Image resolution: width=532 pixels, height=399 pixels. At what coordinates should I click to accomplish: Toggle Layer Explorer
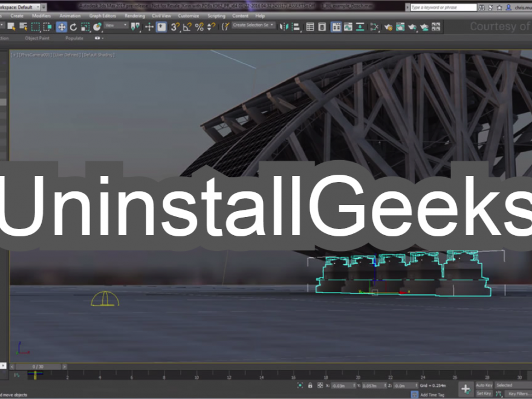click(x=322, y=27)
